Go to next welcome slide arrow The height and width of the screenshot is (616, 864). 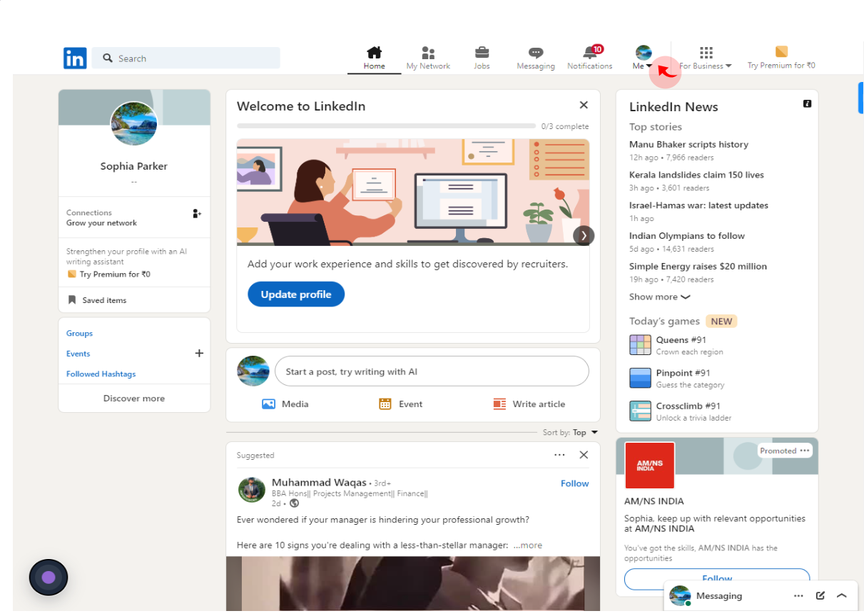(584, 235)
